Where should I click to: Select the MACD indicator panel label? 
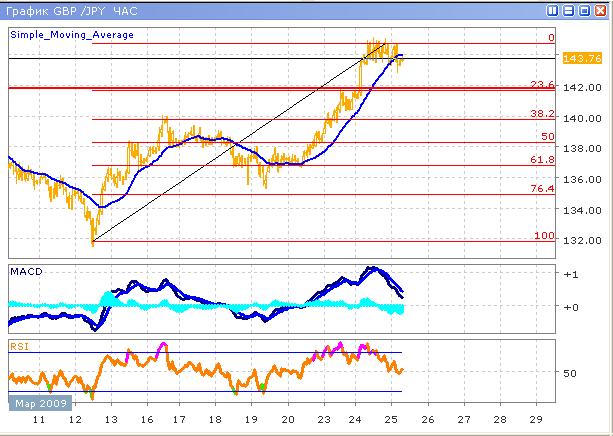point(25,272)
